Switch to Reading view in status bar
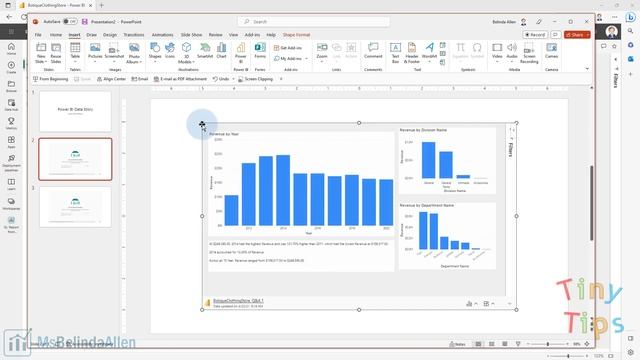 (x=505, y=344)
